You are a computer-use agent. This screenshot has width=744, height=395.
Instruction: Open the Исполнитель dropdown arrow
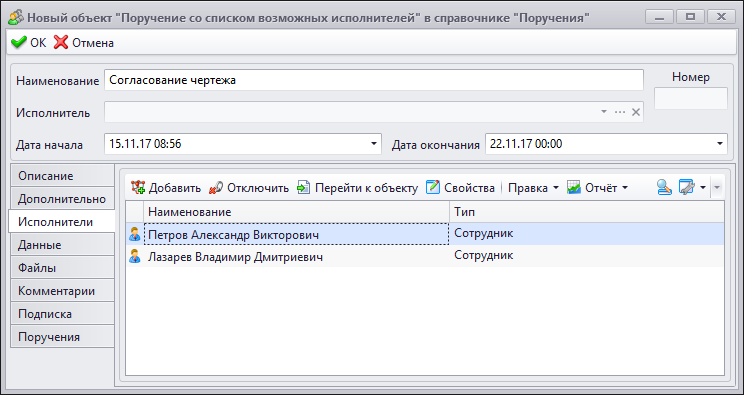604,112
